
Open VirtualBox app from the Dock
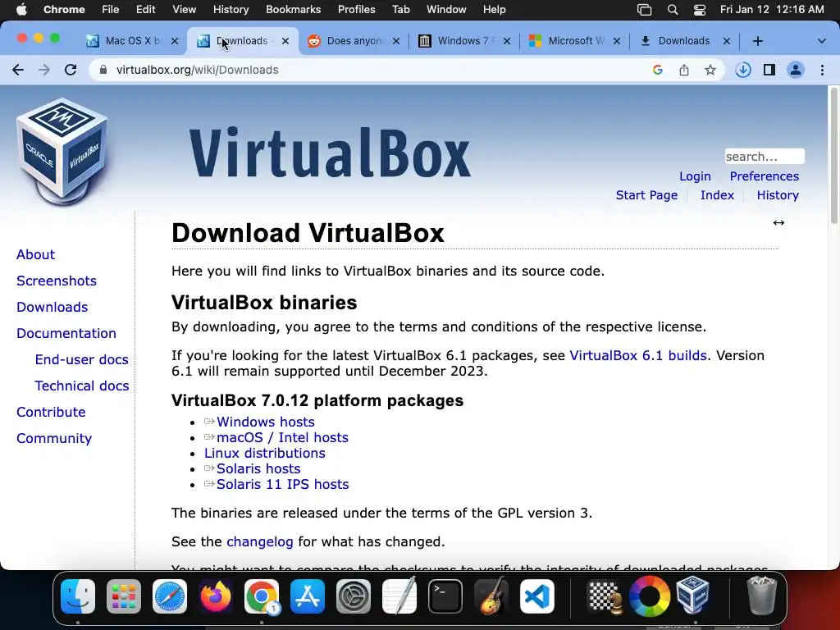[693, 596]
